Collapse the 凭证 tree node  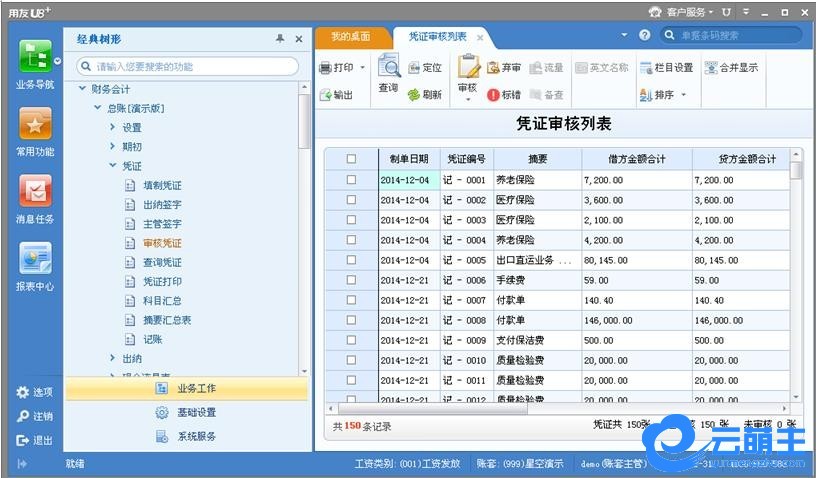(x=112, y=166)
